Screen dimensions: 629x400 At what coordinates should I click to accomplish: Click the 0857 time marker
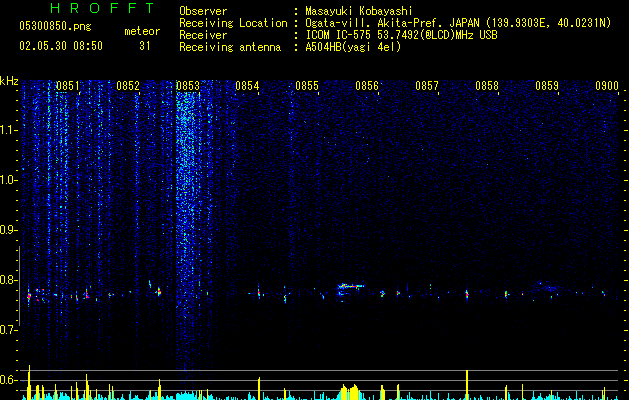(427, 86)
